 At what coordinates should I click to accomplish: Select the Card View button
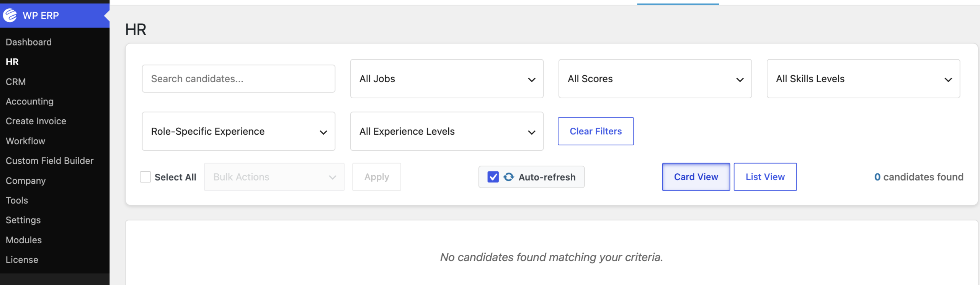pos(696,177)
